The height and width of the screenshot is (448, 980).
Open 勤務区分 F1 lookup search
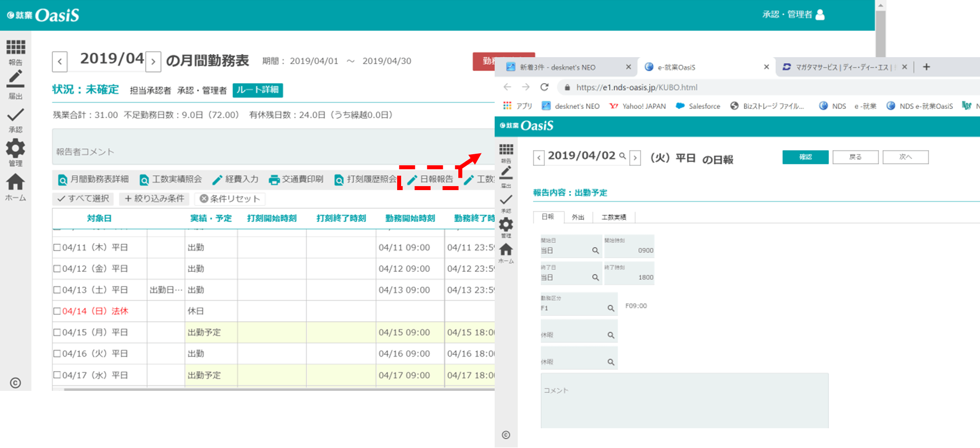tap(610, 308)
